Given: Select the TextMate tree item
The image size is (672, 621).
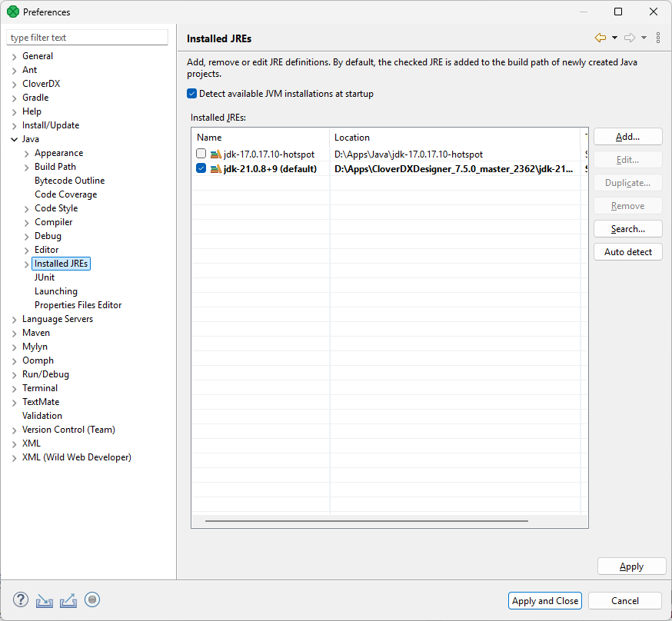Looking at the screenshot, I should tap(41, 402).
